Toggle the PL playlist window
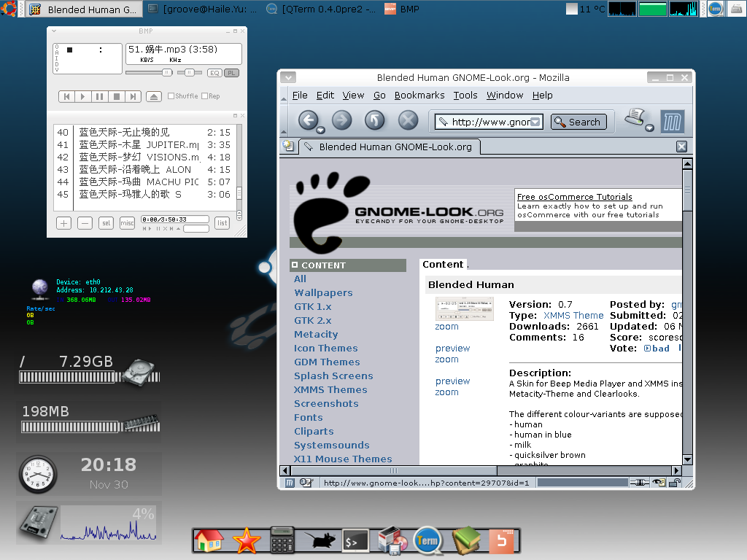Image resolution: width=747 pixels, height=560 pixels. click(231, 73)
